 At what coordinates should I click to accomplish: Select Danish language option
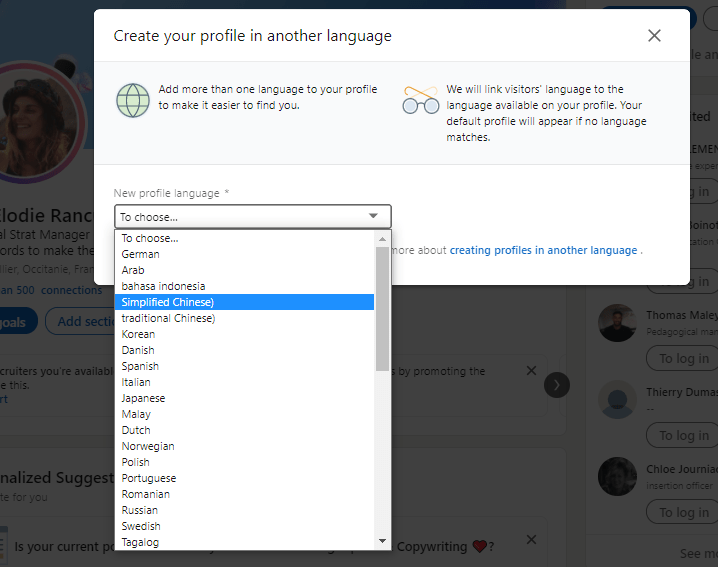point(245,350)
